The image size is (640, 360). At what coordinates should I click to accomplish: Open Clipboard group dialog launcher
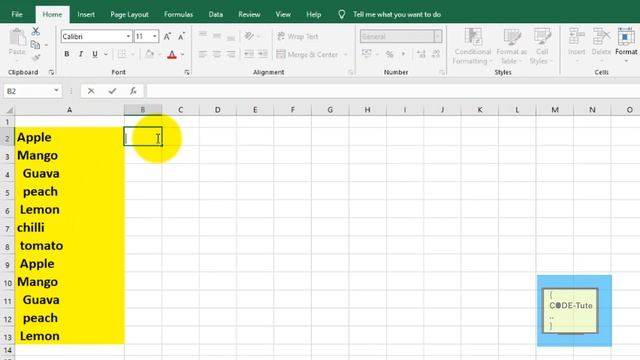click(51, 72)
